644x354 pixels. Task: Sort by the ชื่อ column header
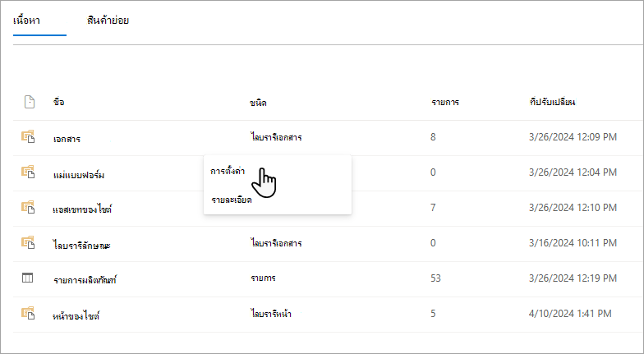[x=59, y=102]
